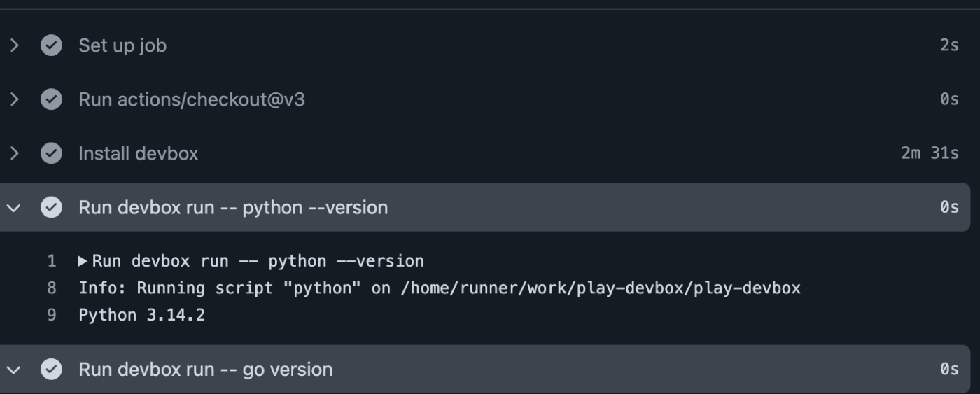
Task: Click log line number 8
Action: click(x=52, y=288)
